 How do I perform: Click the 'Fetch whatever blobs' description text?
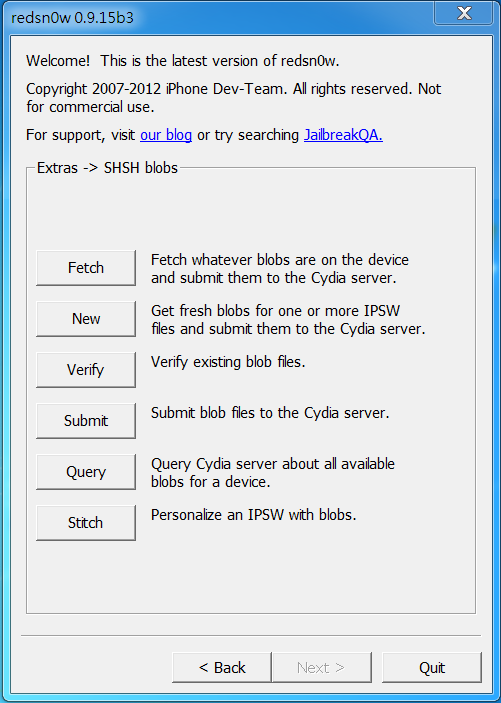tap(280, 269)
